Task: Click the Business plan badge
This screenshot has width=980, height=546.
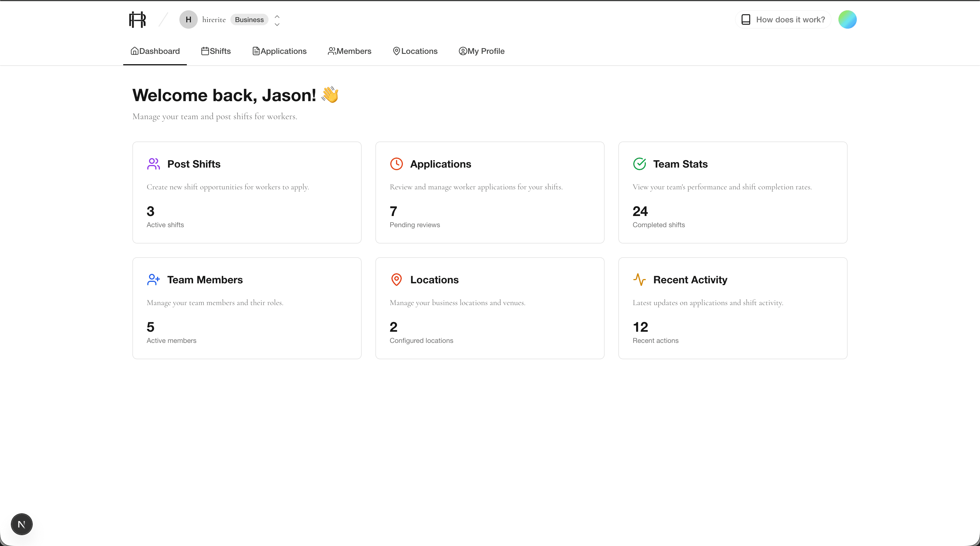Action: (x=249, y=20)
